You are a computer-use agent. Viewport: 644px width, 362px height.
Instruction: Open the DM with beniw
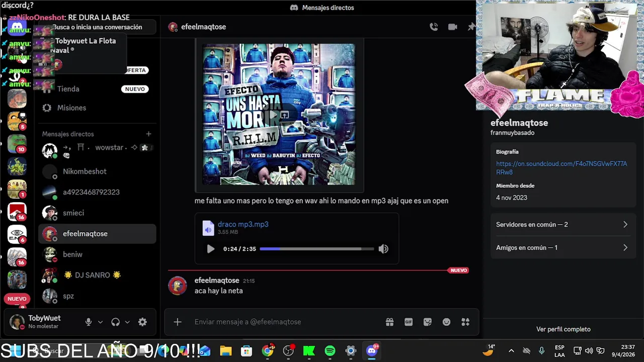[97, 254]
